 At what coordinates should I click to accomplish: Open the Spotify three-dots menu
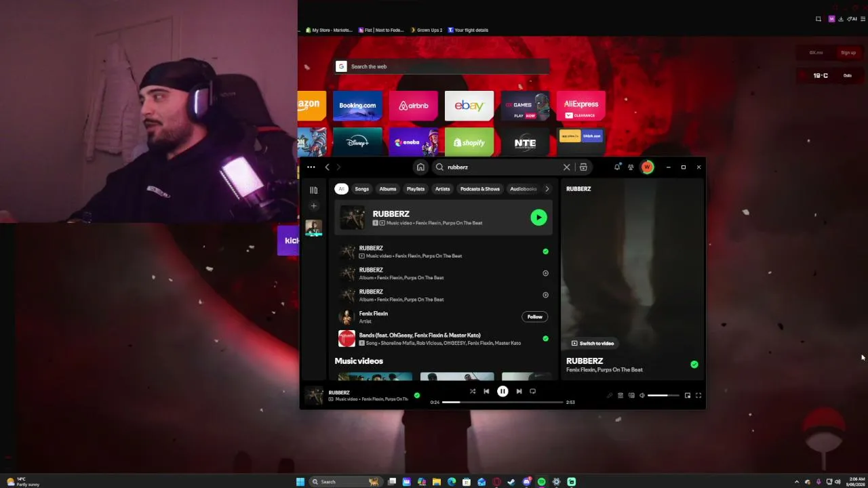click(311, 167)
